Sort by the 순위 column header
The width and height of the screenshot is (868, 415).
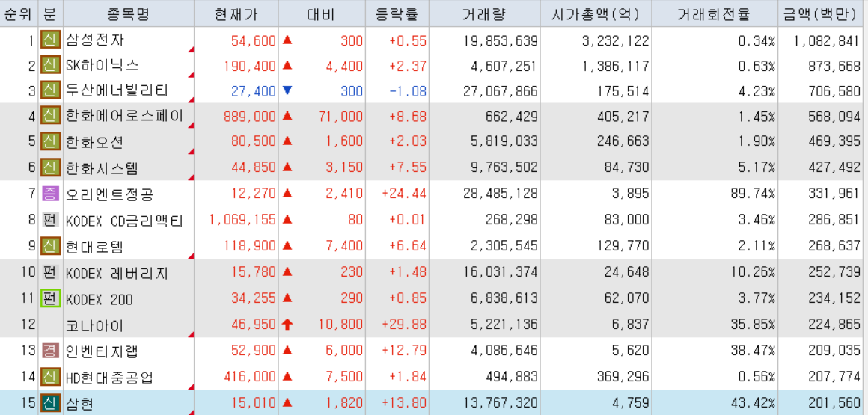[x=18, y=13]
